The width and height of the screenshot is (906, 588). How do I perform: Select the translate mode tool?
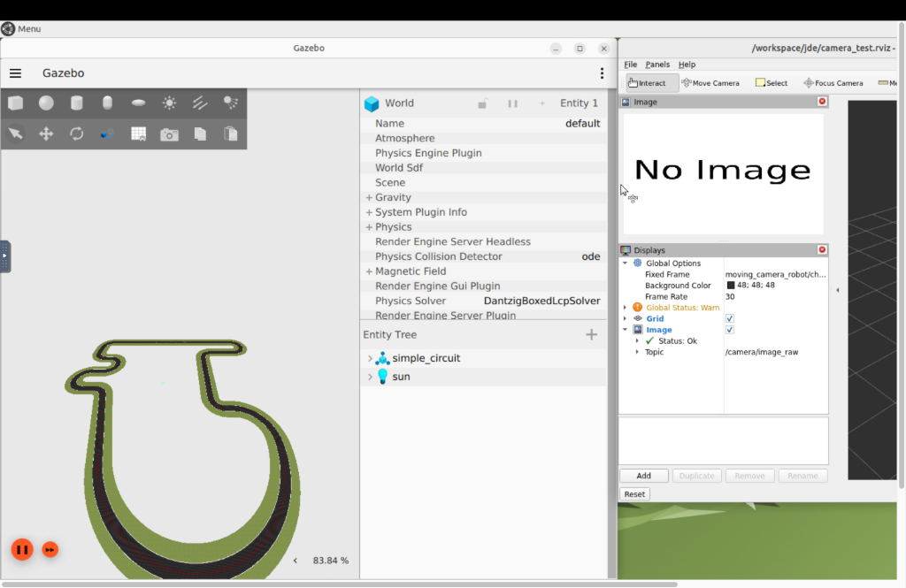(x=46, y=134)
